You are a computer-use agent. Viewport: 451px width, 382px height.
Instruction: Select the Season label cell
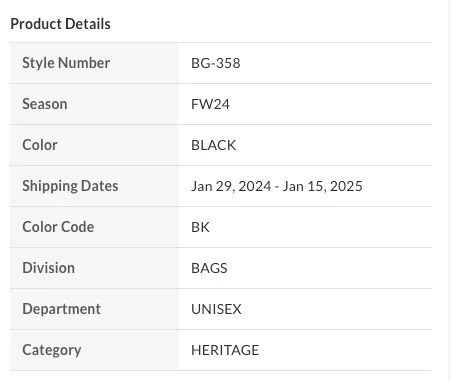pos(94,104)
